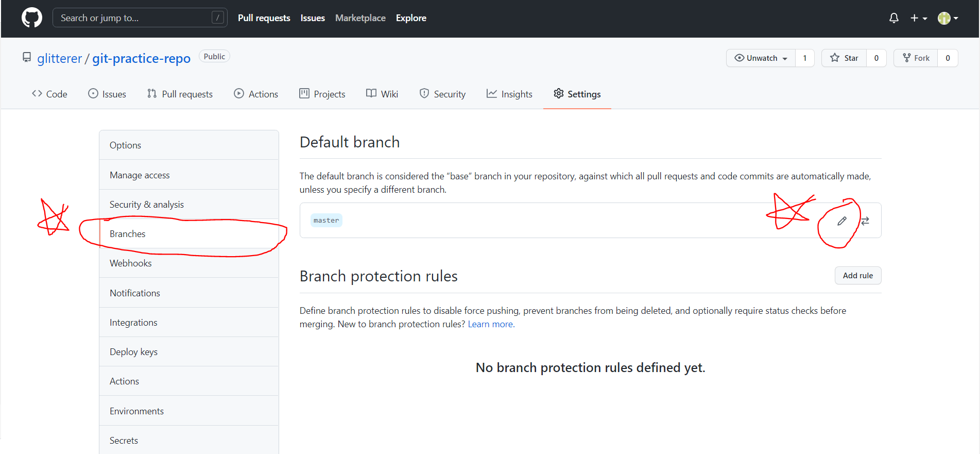Switch to the repository Actions tab

[x=256, y=94]
